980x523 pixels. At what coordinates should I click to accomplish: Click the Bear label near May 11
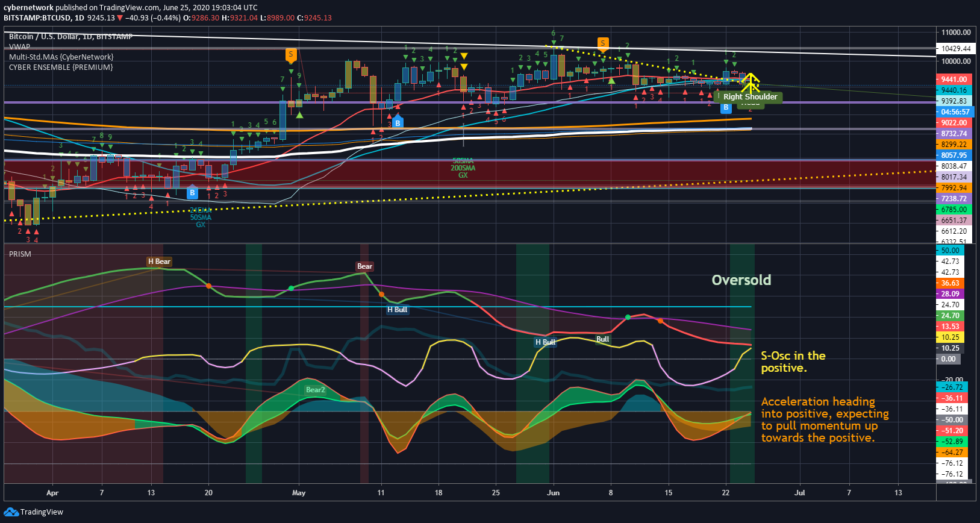coord(365,266)
